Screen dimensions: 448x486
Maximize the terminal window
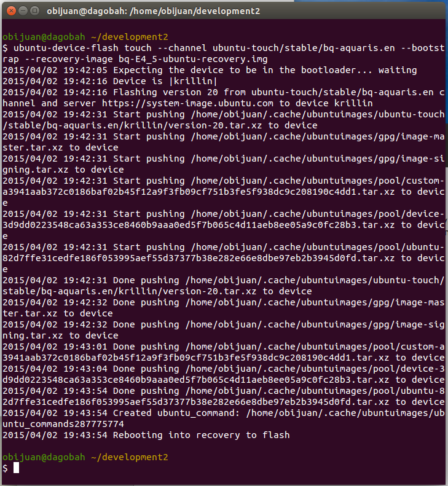[x=35, y=11]
